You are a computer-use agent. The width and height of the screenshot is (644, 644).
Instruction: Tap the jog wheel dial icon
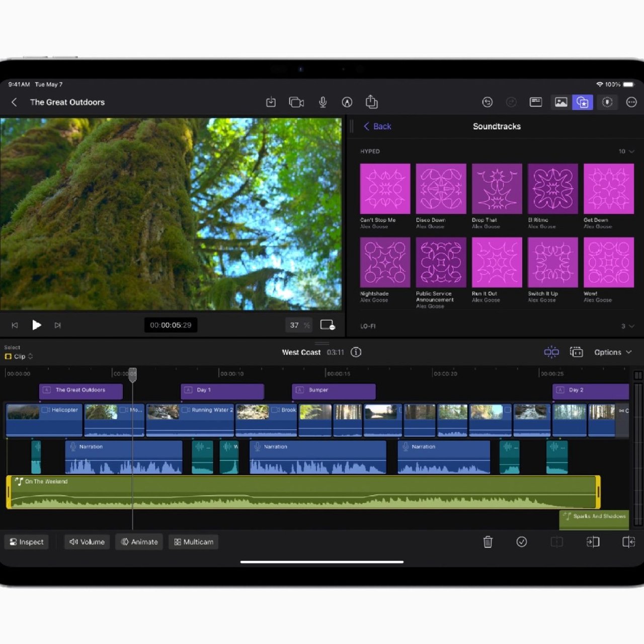[x=607, y=102]
